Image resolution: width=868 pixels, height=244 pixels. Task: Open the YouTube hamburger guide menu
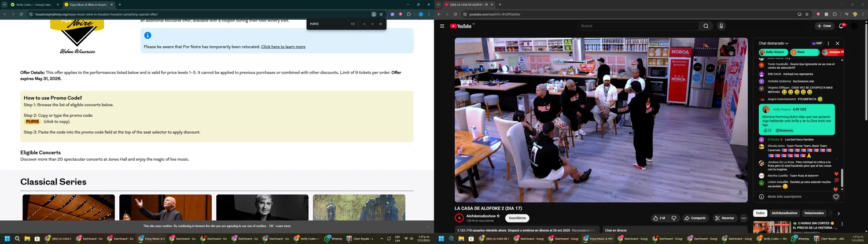click(x=442, y=26)
